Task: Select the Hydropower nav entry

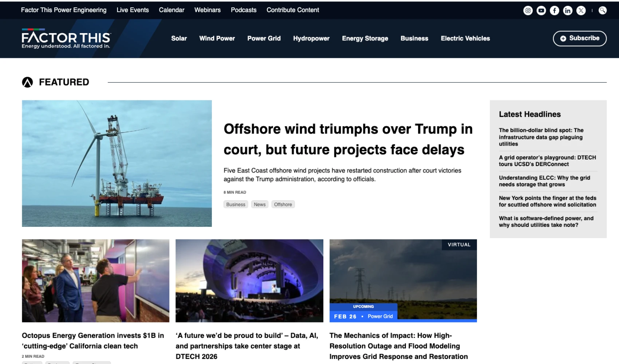Action: point(311,38)
